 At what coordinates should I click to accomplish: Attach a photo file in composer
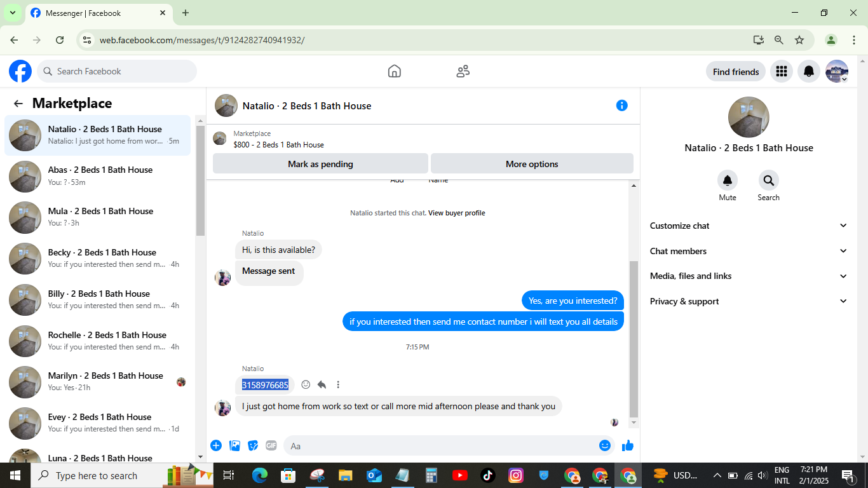click(x=234, y=445)
